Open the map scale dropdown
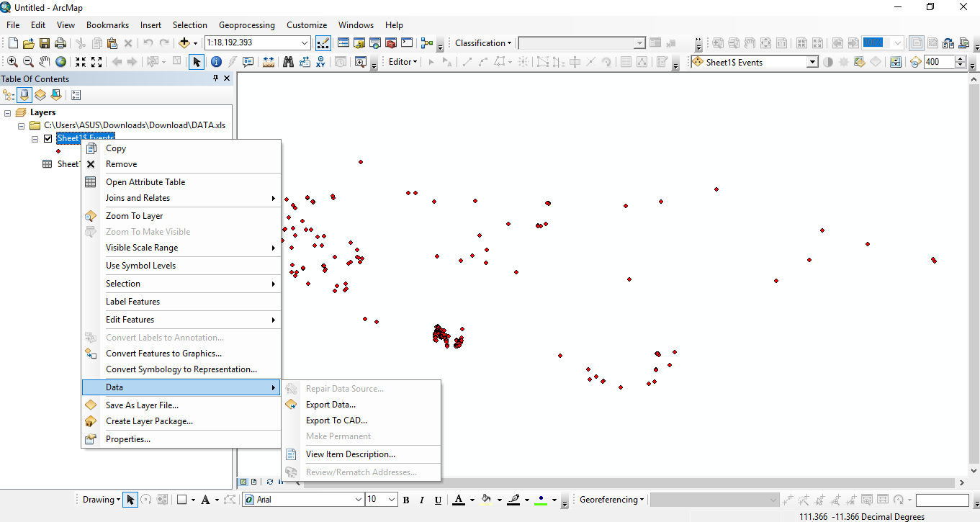Screen dimensions: 980x522 (x=305, y=43)
